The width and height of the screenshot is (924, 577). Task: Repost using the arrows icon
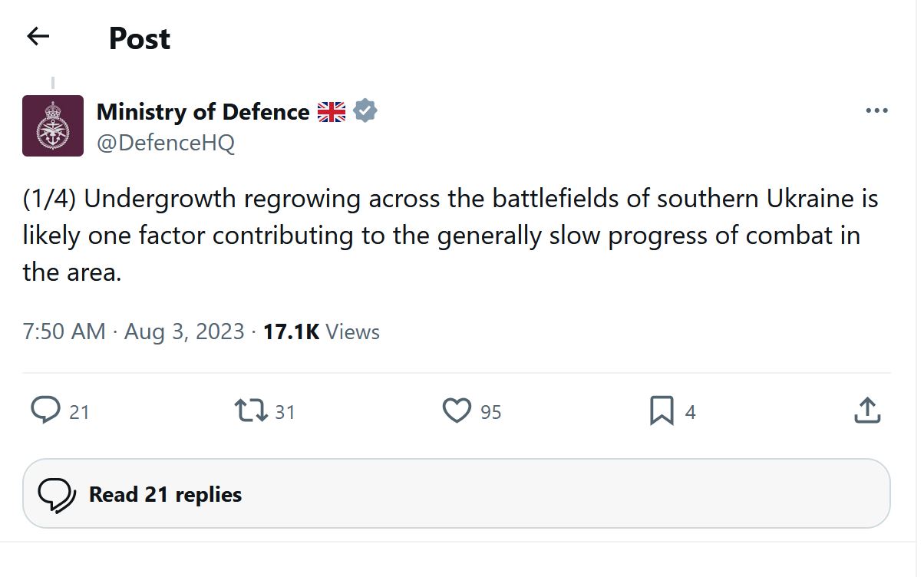pyautogui.click(x=251, y=410)
